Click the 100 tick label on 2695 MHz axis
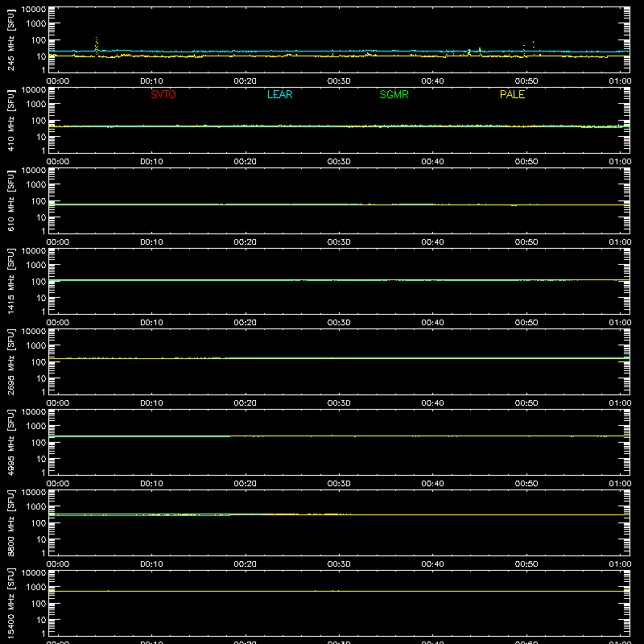This screenshot has height=644, width=644. coord(39,362)
